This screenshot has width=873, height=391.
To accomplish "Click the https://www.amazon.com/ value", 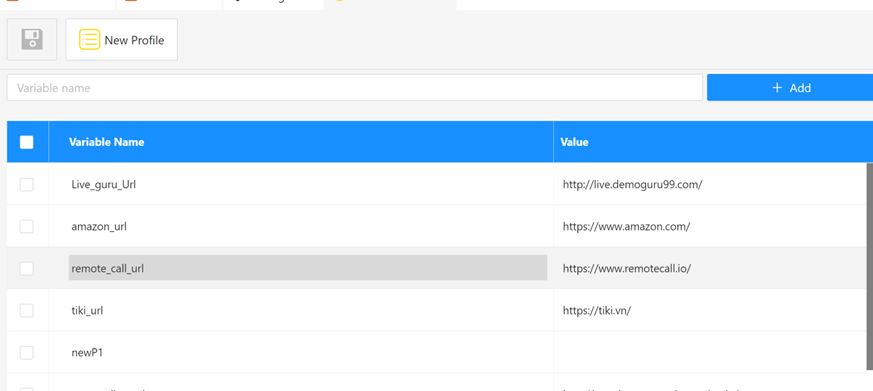I will (x=626, y=227).
